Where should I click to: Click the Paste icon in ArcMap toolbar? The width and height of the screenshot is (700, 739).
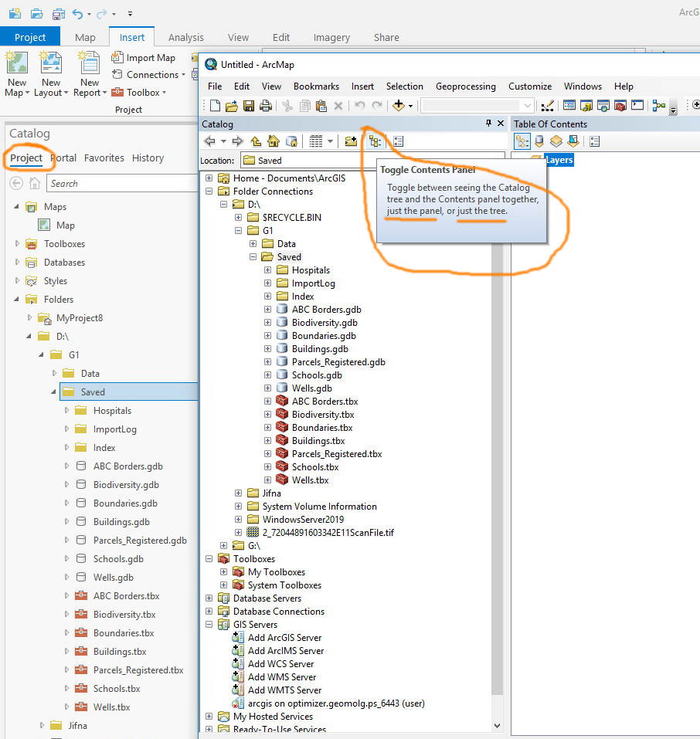coord(321,106)
